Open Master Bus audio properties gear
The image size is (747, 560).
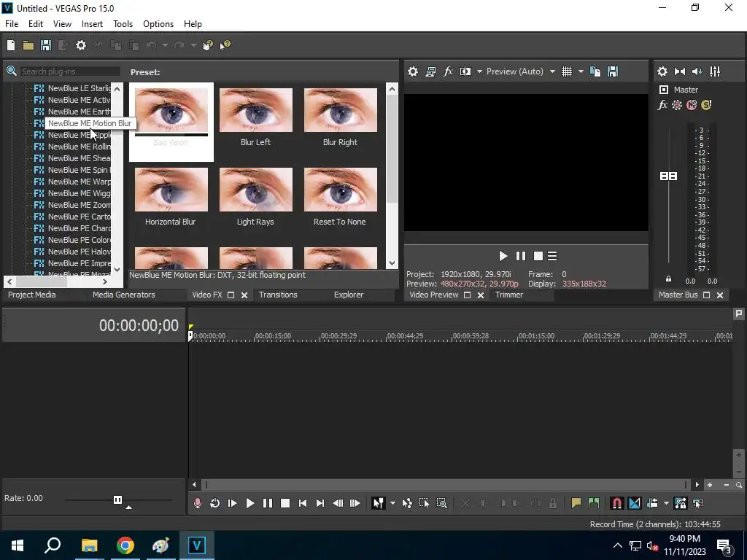(662, 71)
